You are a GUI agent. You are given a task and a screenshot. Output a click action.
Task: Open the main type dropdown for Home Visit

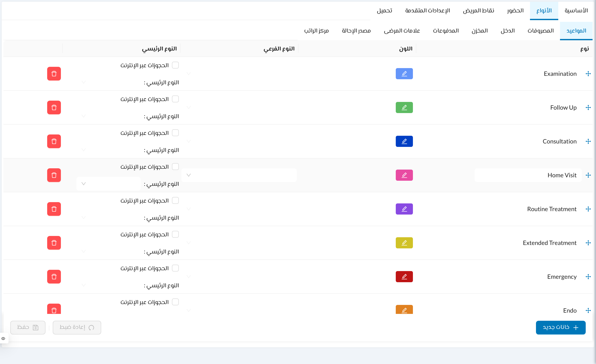(x=108, y=183)
